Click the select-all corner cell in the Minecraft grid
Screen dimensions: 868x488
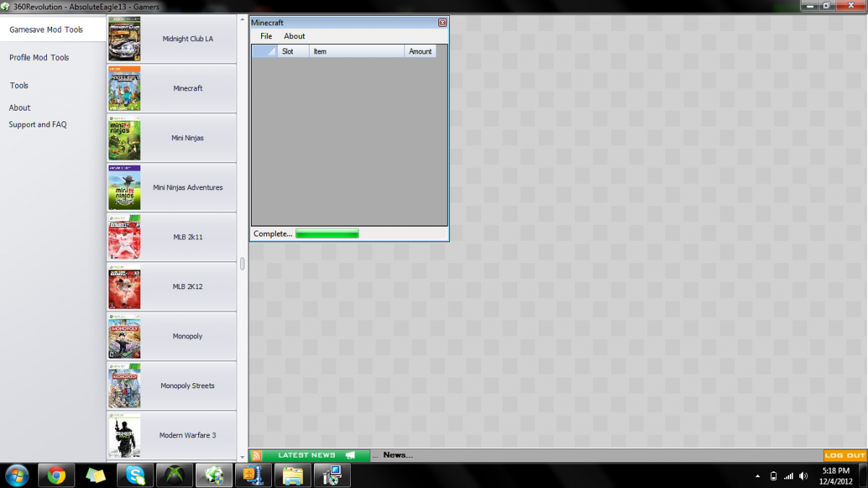[264, 51]
